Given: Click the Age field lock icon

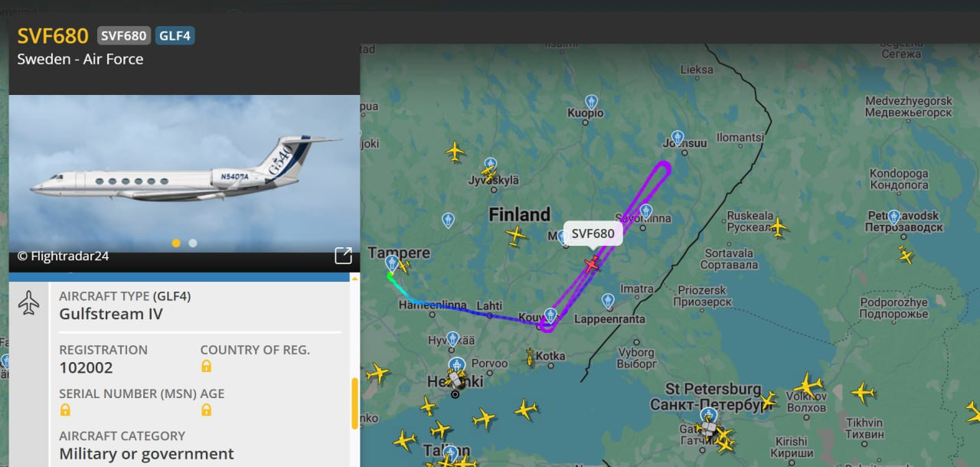Looking at the screenshot, I should pos(206,410).
